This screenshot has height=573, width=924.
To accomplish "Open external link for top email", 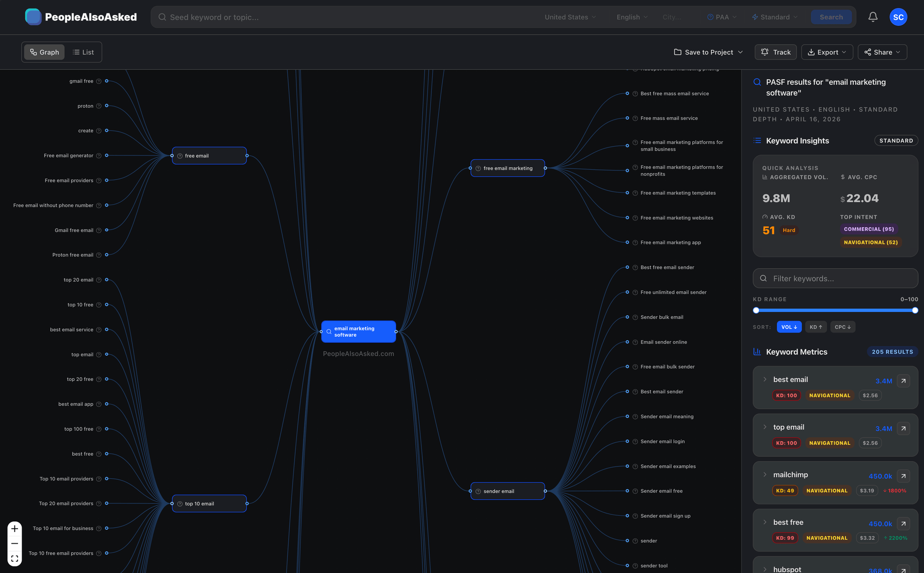I will tap(903, 428).
